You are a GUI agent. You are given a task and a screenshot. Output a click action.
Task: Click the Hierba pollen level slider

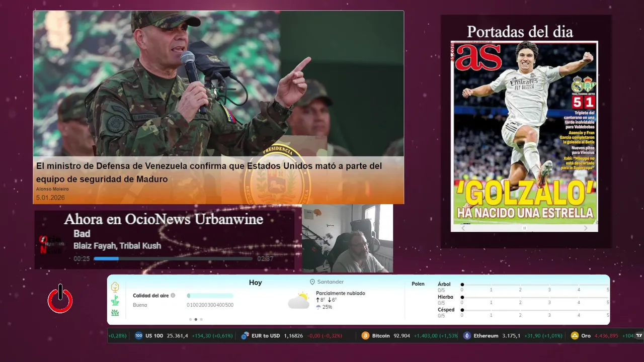pyautogui.click(x=535, y=297)
